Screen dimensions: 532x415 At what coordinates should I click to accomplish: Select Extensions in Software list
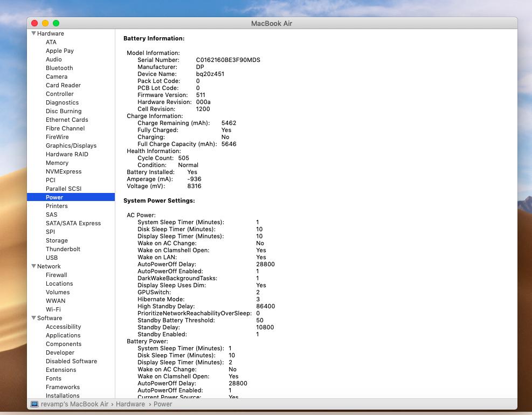[x=61, y=370]
